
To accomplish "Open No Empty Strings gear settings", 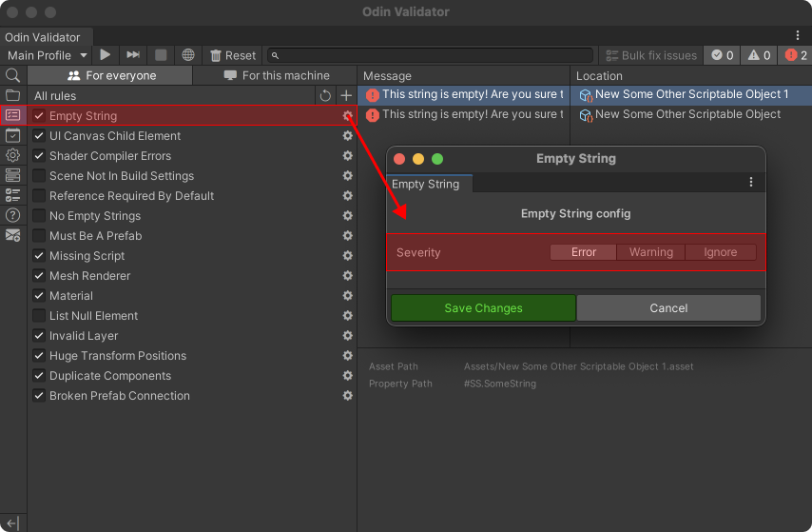I will pos(347,216).
